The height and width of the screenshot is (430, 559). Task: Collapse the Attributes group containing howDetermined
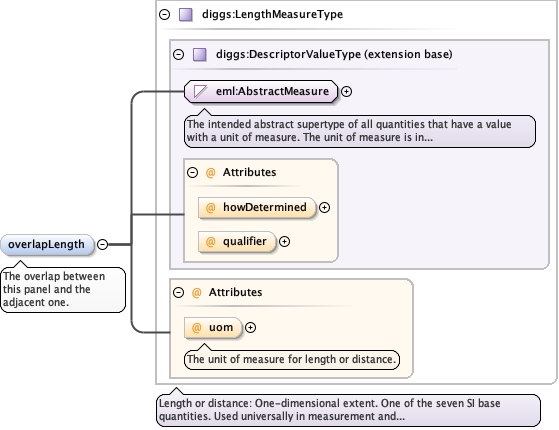[193, 173]
